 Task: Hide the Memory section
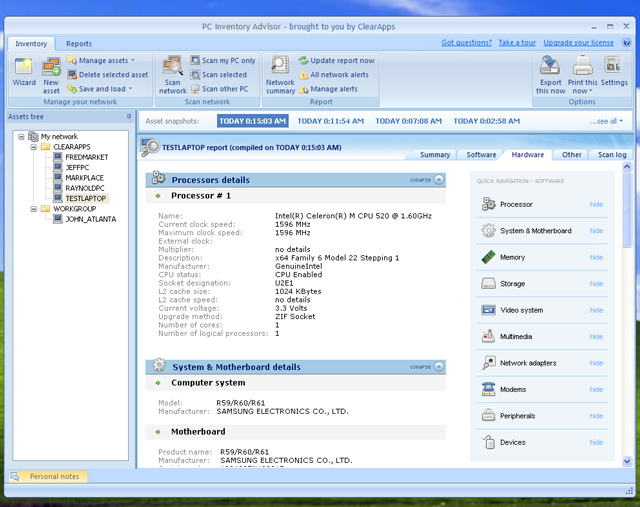pos(596,257)
